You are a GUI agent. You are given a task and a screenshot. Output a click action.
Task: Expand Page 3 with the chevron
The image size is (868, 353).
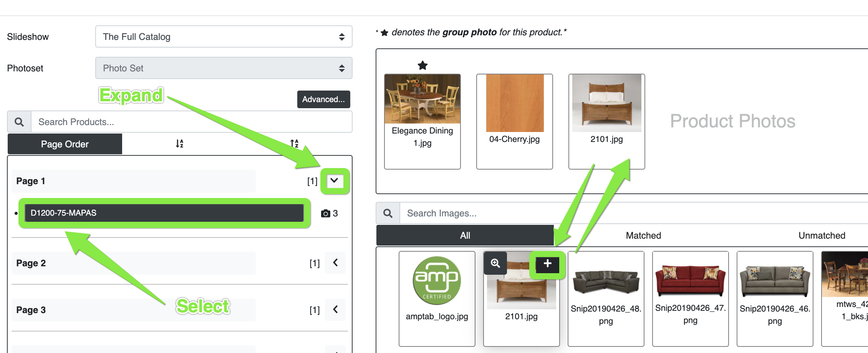coord(335,310)
